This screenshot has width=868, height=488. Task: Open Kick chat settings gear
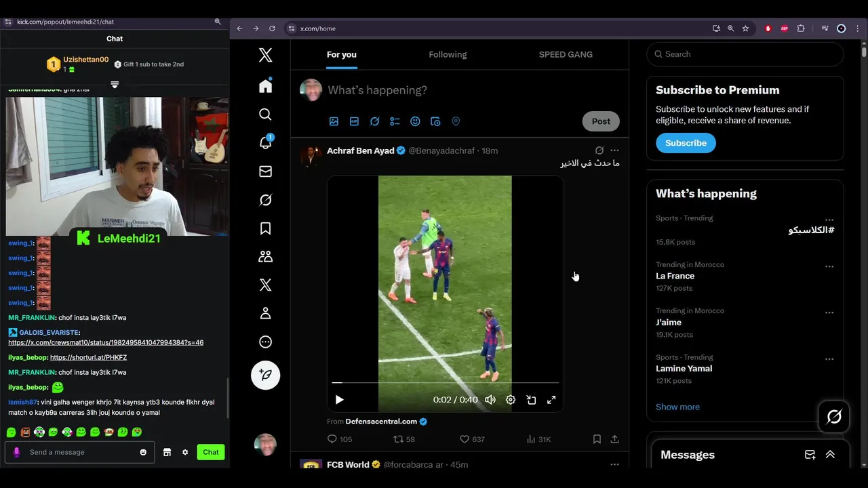(x=185, y=452)
